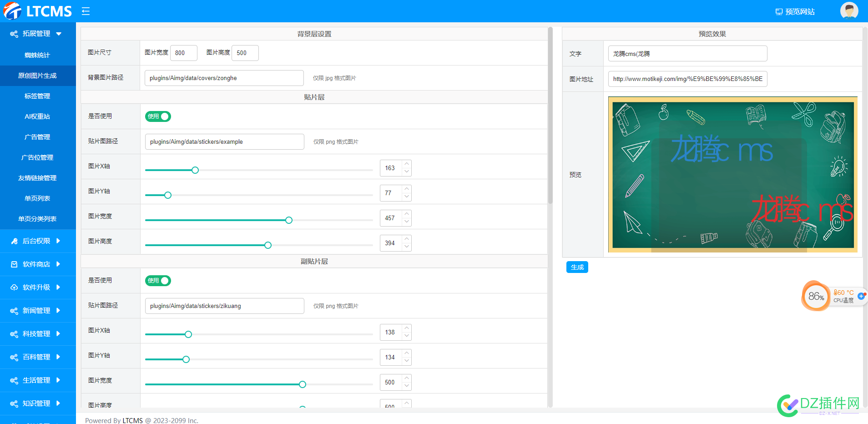The image size is (868, 424).
Task: Open 单页分类列表 menu item
Action: click(38, 219)
